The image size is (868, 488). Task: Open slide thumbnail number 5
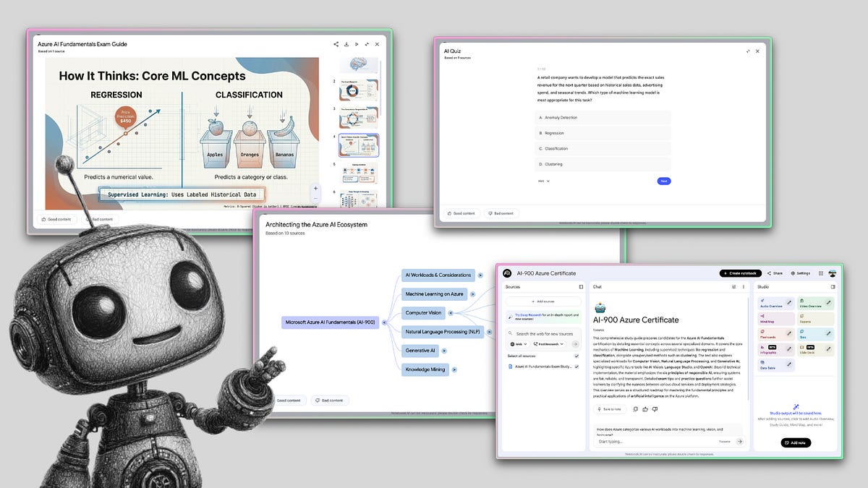point(358,174)
